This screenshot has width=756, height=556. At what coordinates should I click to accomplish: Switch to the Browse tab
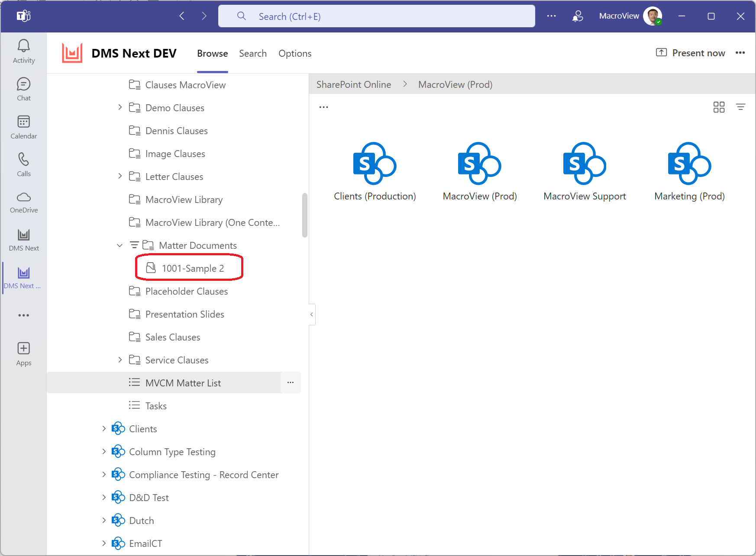point(212,53)
